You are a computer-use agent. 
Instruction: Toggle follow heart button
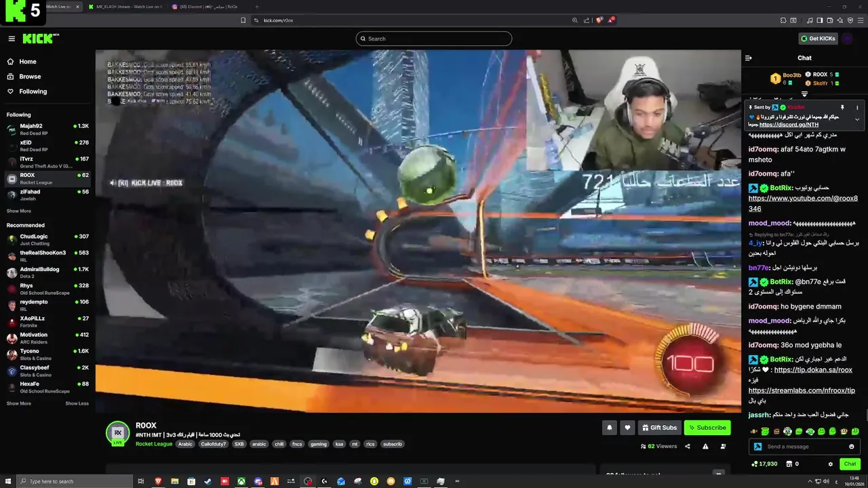tap(627, 428)
